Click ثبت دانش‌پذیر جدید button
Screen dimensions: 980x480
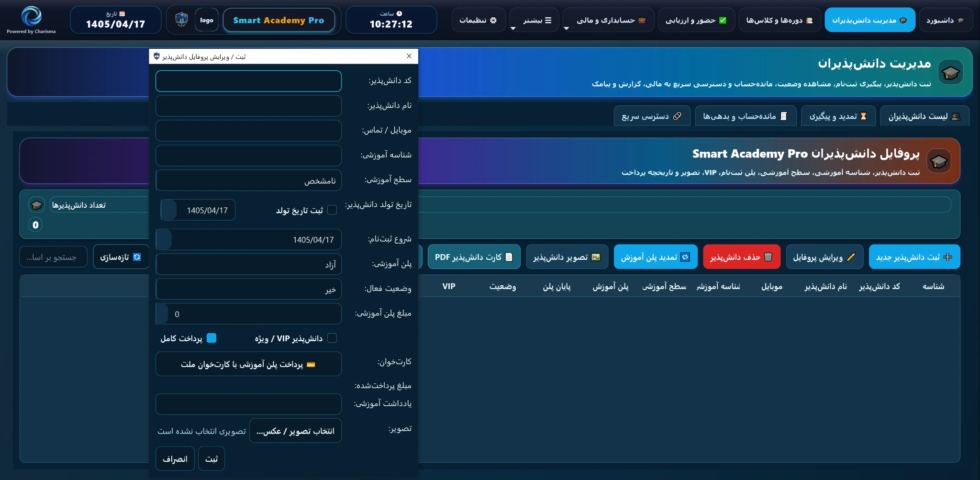(x=914, y=257)
